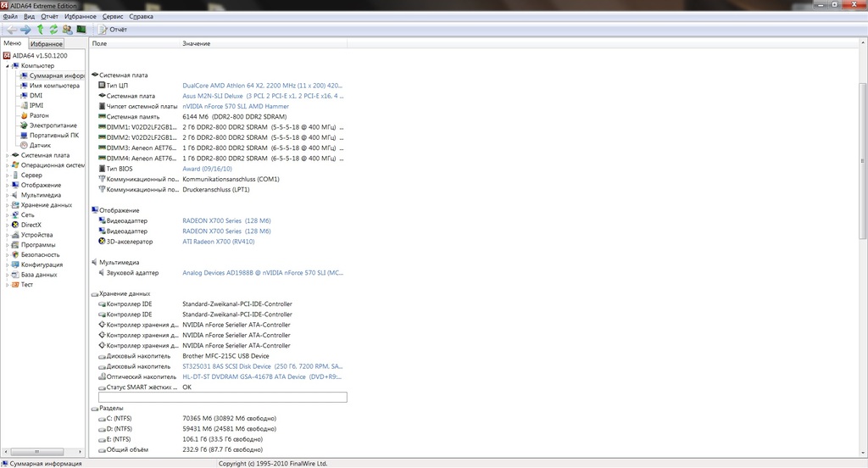Click the green chip toolbar icon

tap(81, 30)
